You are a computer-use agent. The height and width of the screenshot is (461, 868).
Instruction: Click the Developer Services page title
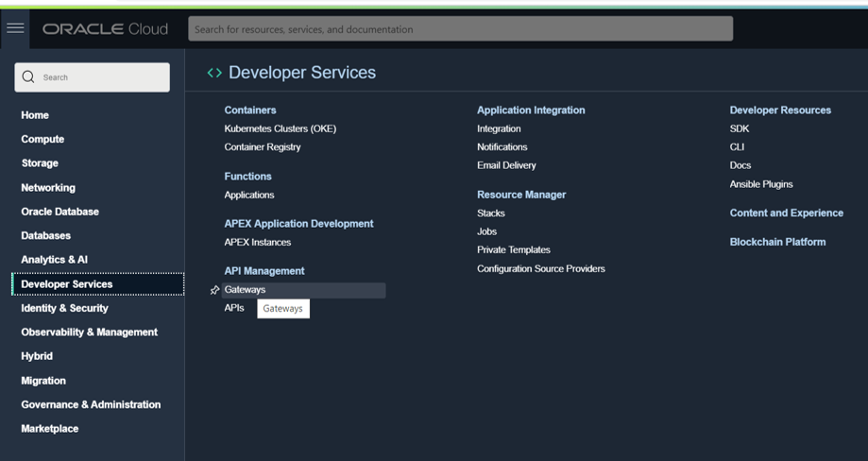point(302,73)
